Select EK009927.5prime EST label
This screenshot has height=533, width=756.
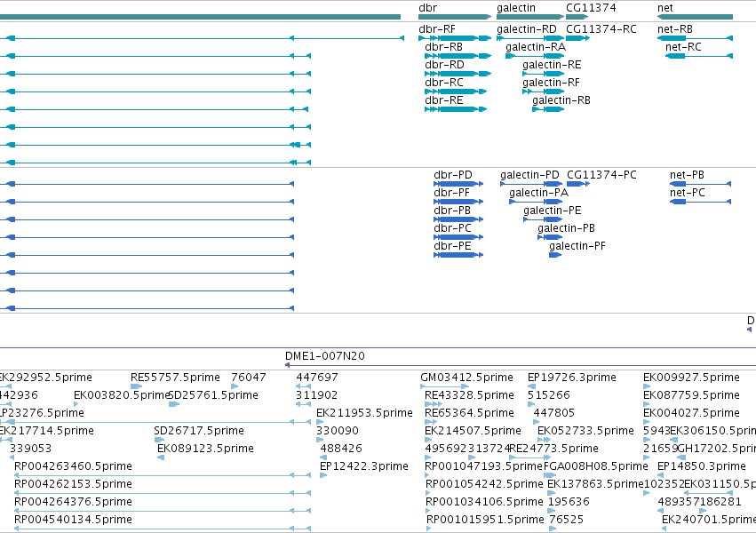(x=691, y=378)
